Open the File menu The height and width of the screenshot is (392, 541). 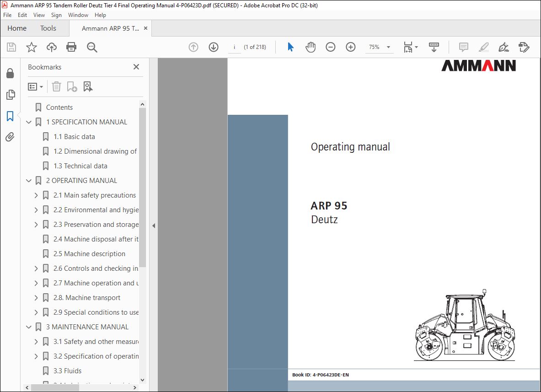pos(7,15)
